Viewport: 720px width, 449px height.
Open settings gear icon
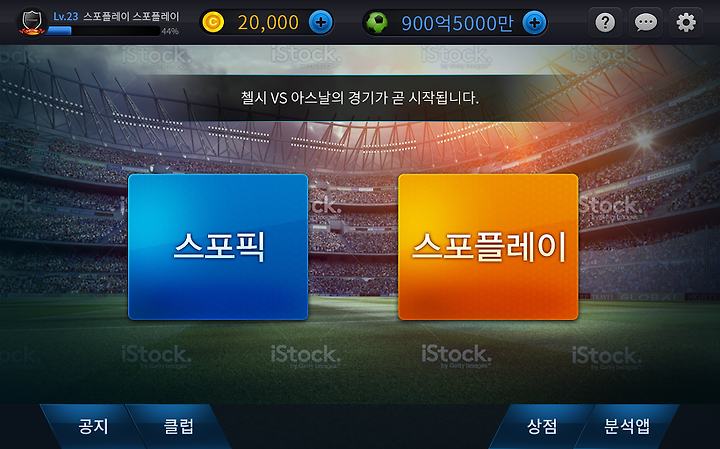686,22
